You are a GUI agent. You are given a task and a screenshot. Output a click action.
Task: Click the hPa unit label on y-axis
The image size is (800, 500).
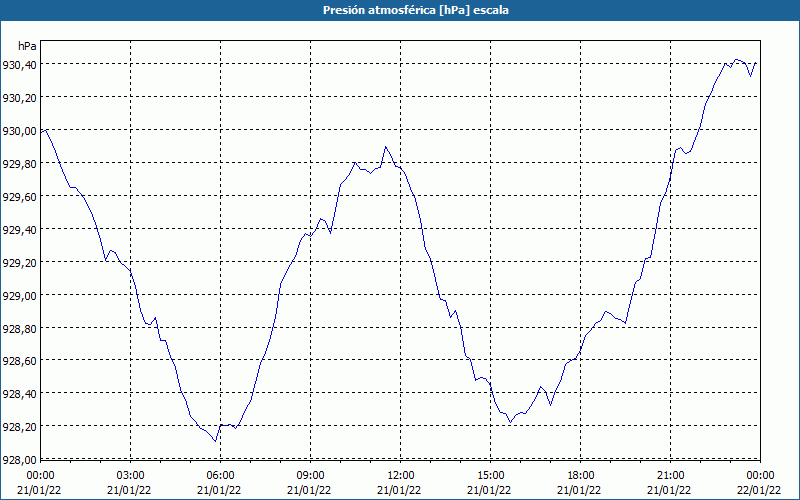(x=27, y=46)
